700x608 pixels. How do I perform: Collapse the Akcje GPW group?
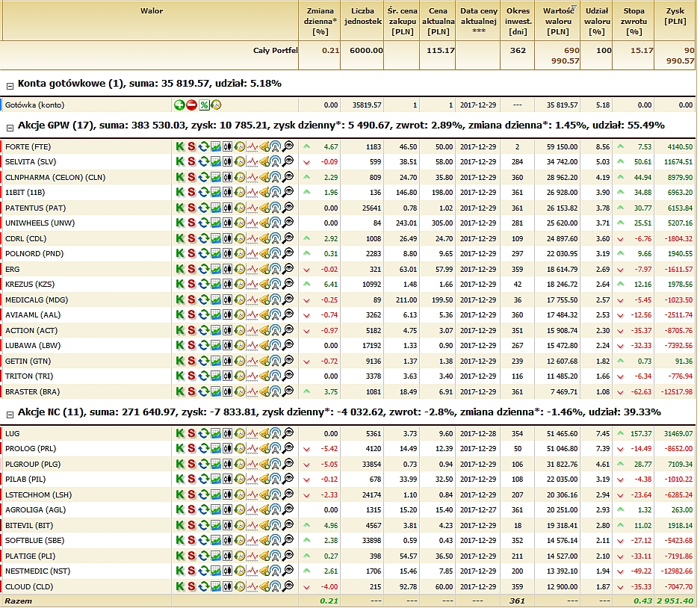[x=10, y=128]
